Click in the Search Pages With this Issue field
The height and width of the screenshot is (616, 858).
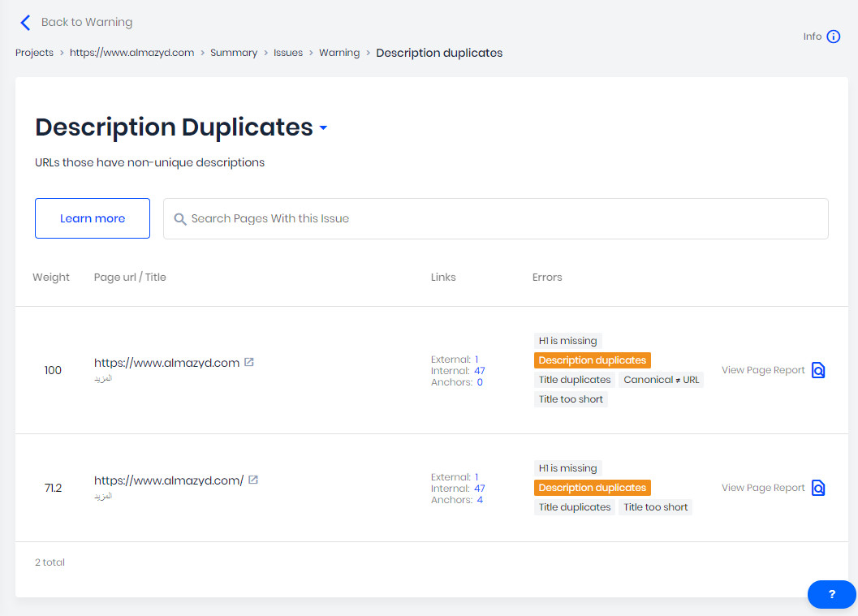tap(496, 219)
